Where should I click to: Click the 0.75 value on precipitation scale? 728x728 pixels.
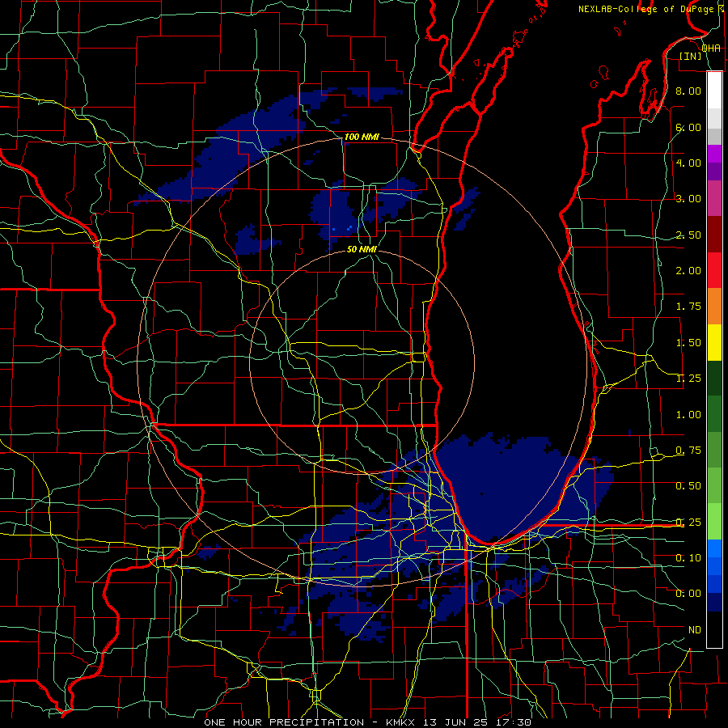click(688, 451)
